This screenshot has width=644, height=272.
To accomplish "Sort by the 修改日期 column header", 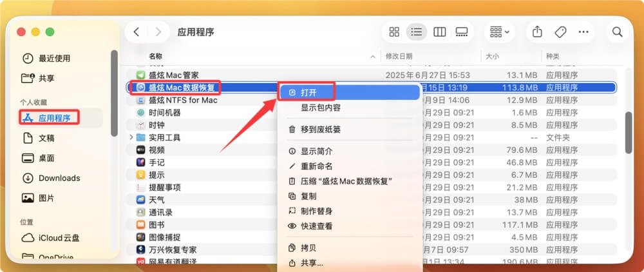I will pos(399,56).
